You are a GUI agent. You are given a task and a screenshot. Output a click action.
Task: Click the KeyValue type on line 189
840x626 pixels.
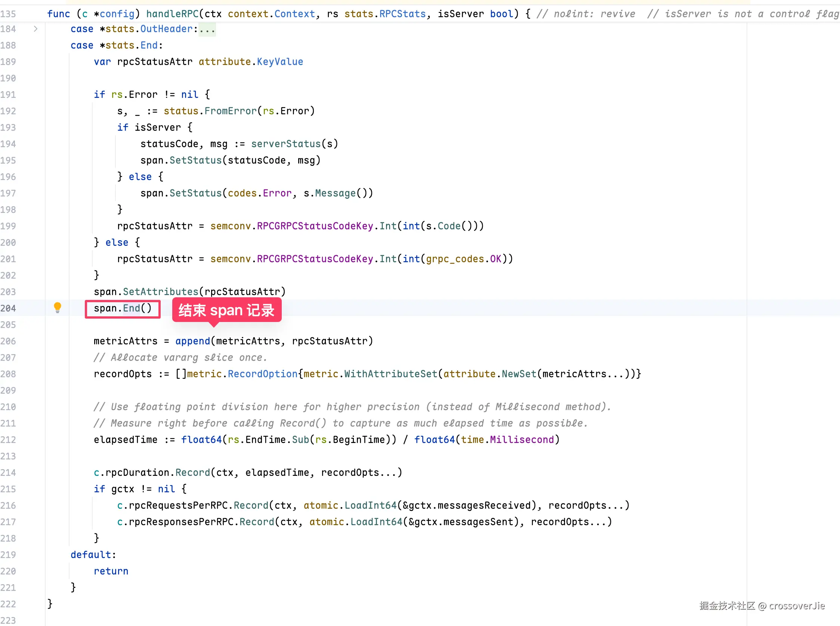tap(280, 62)
